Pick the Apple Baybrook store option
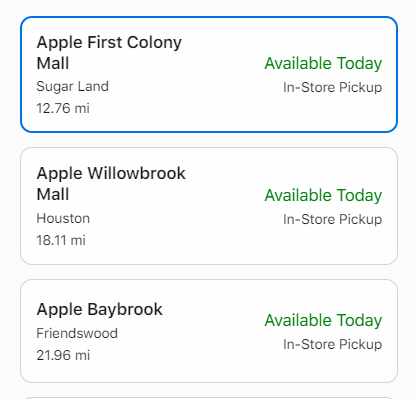 [209, 331]
